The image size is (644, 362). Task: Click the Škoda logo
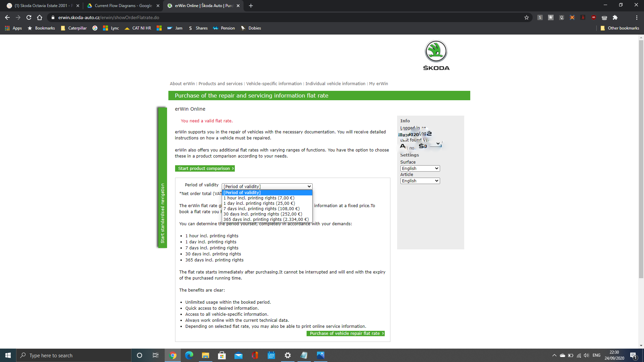click(x=436, y=55)
